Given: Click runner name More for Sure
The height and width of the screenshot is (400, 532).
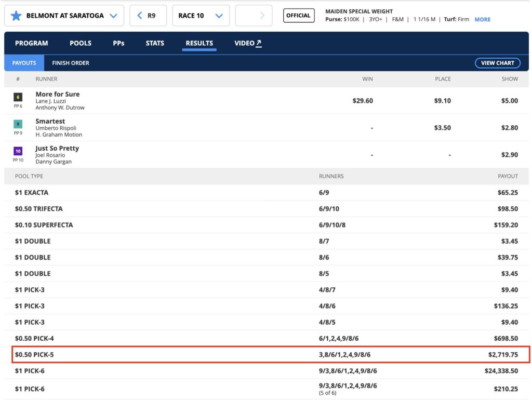Looking at the screenshot, I should (58, 94).
